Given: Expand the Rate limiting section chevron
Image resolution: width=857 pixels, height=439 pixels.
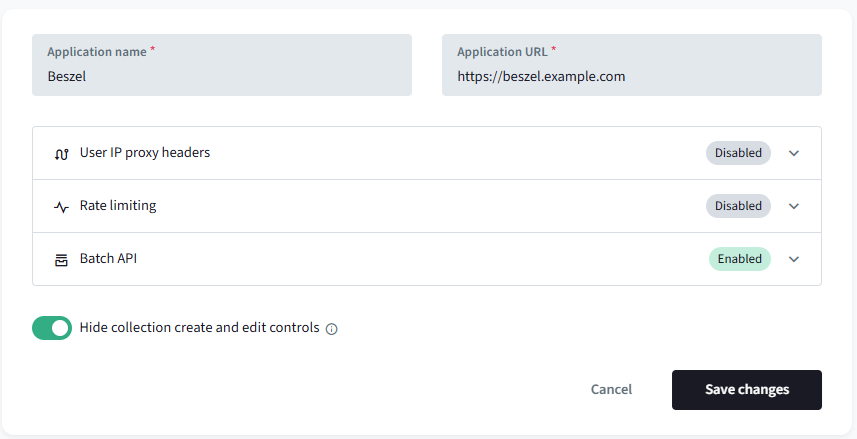Looking at the screenshot, I should click(794, 206).
